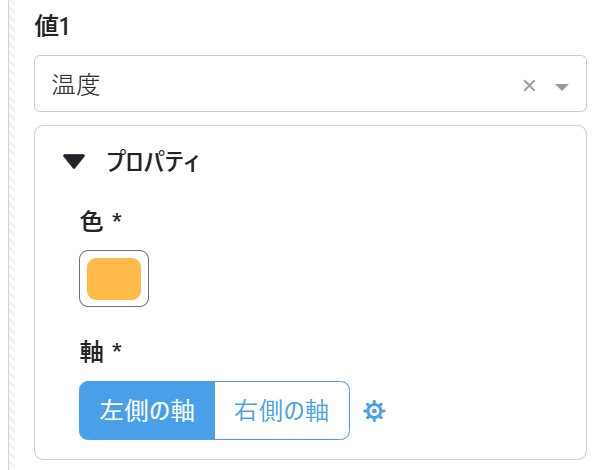Open the orange color picker swatch

coord(114,279)
